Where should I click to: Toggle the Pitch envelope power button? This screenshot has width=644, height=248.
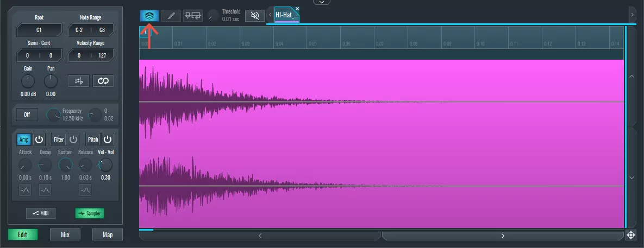coord(107,140)
